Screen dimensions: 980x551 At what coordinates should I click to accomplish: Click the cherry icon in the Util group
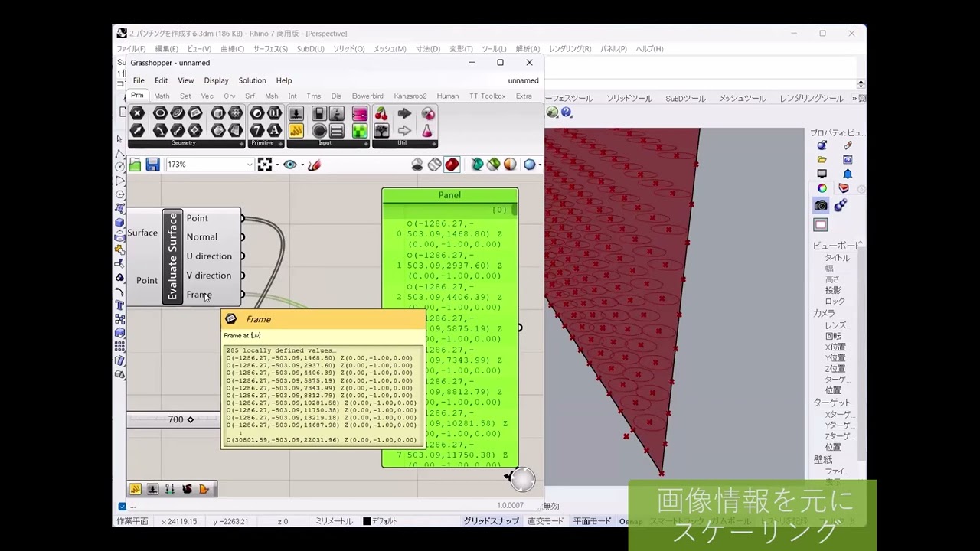[x=381, y=113]
